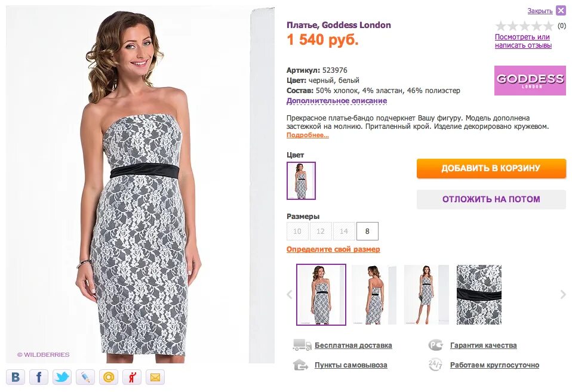This screenshot has width=572, height=392.
Task: Share on VKontakte icon
Action: point(16,377)
